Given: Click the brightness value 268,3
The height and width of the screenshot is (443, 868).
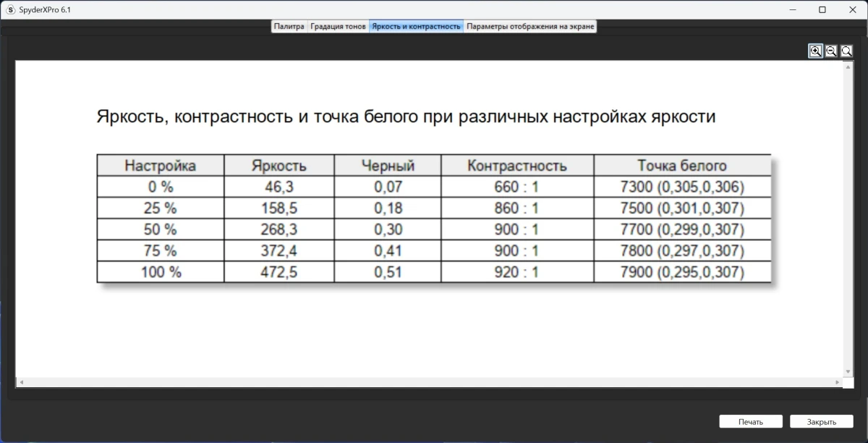Looking at the screenshot, I should [279, 229].
